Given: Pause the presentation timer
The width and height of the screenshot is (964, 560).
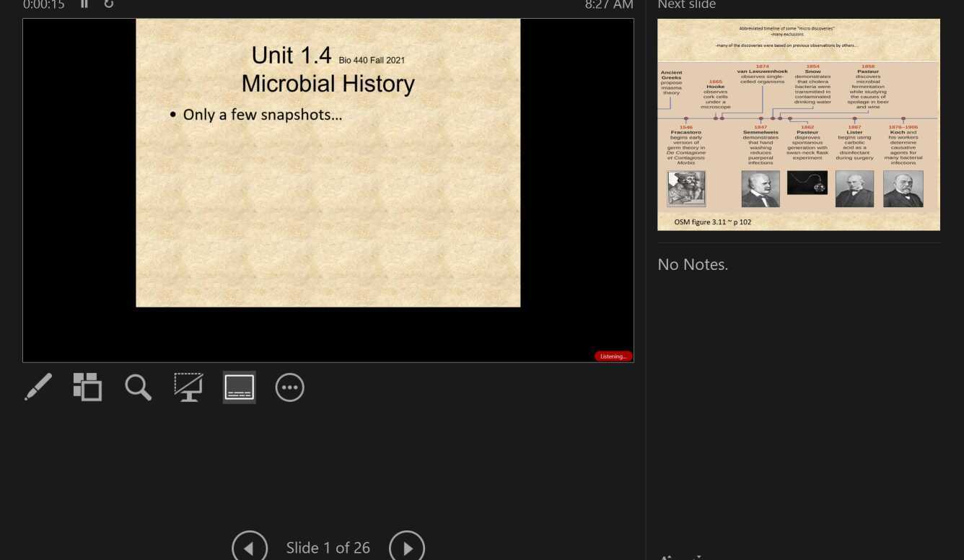Looking at the screenshot, I should point(84,5).
